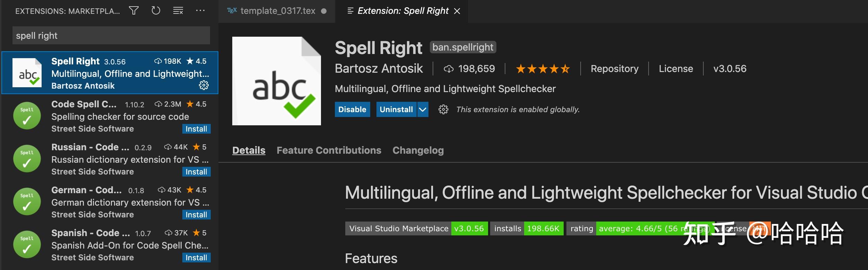
Task: Select the Spanish - Code list entry title
Action: click(90, 233)
